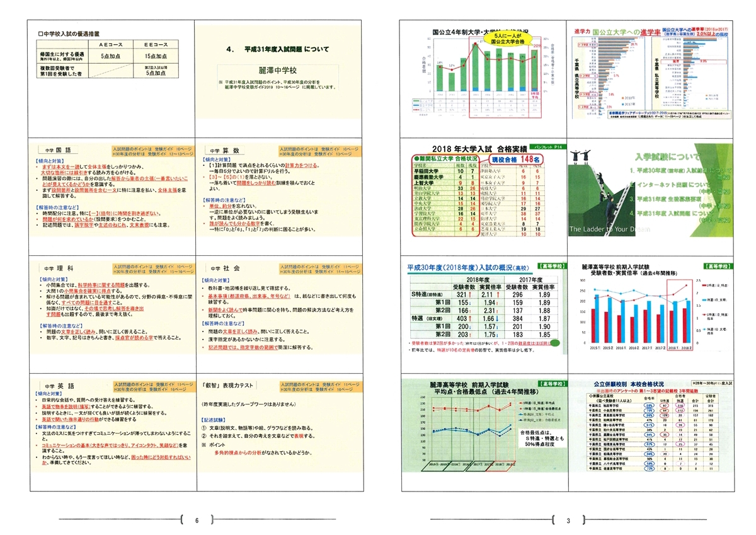The height and width of the screenshot is (535, 756).
Task: Click the 帰国生に対する優遇 row label
Action: click(62, 56)
